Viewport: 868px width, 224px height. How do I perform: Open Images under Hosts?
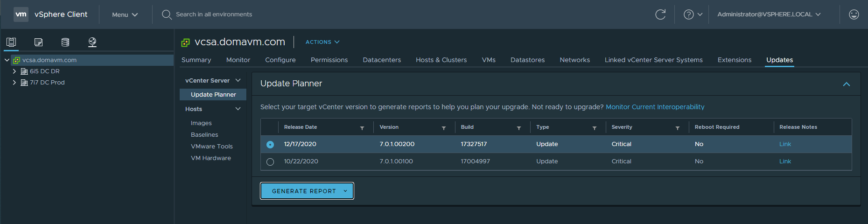[x=201, y=123]
